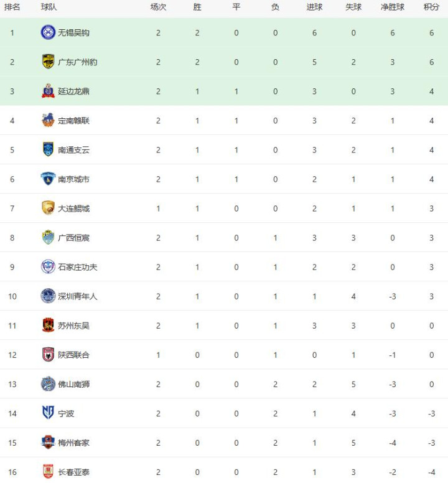
Task: Click the 延边龙鼎 team crest
Action: click(x=48, y=91)
